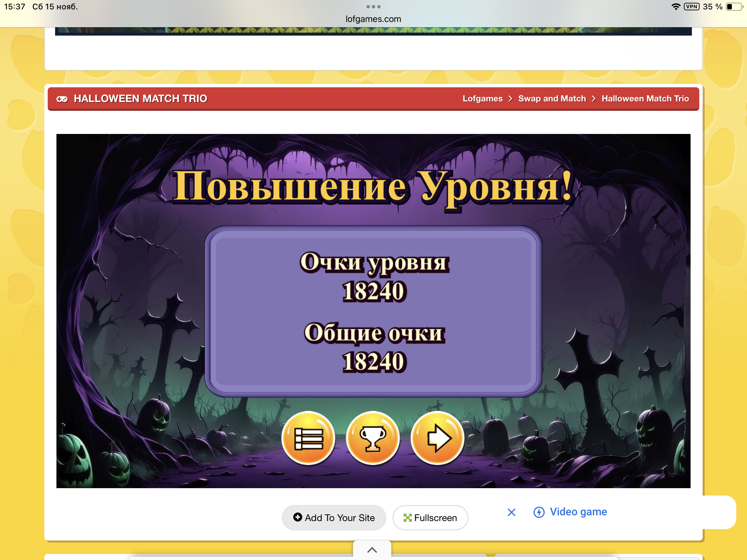This screenshot has width=747, height=560.
Task: Go to Swap and Match category breadcrumb
Action: coord(552,99)
